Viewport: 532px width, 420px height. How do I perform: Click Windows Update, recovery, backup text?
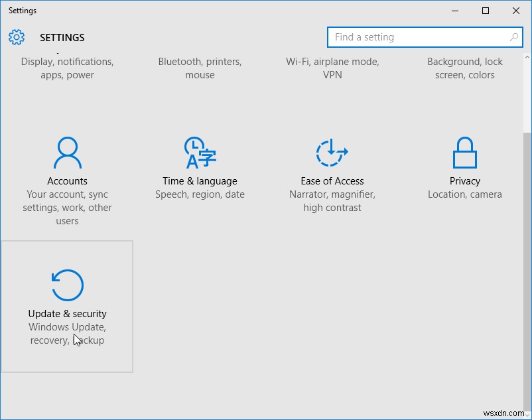pos(66,333)
